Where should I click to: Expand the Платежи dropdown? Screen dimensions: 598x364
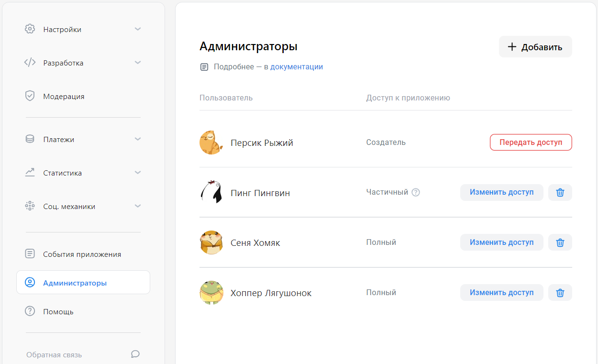pos(138,139)
